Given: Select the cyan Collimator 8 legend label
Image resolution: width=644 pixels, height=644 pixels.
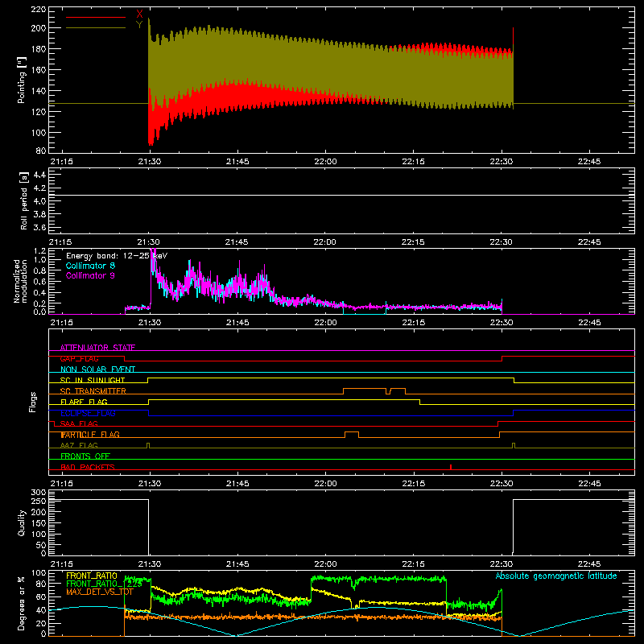Looking at the screenshot, I should tap(90, 266).
